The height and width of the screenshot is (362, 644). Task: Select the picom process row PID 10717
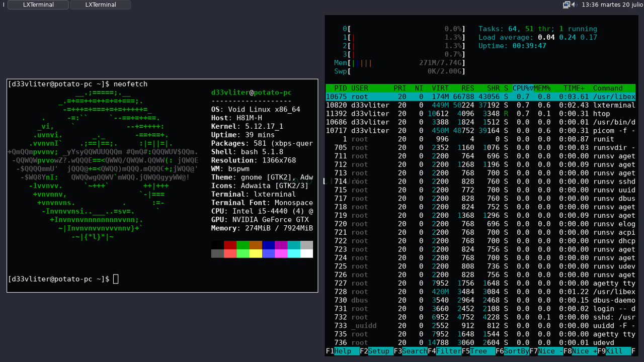[480, 130]
